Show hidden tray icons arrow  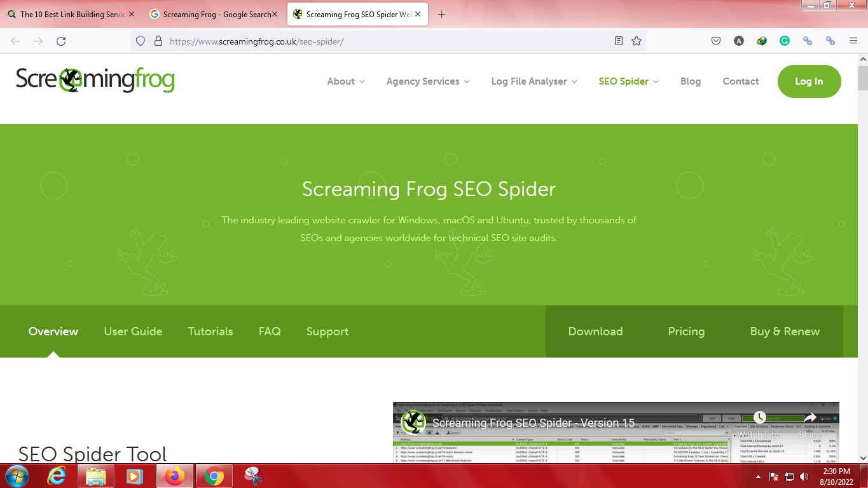click(758, 477)
